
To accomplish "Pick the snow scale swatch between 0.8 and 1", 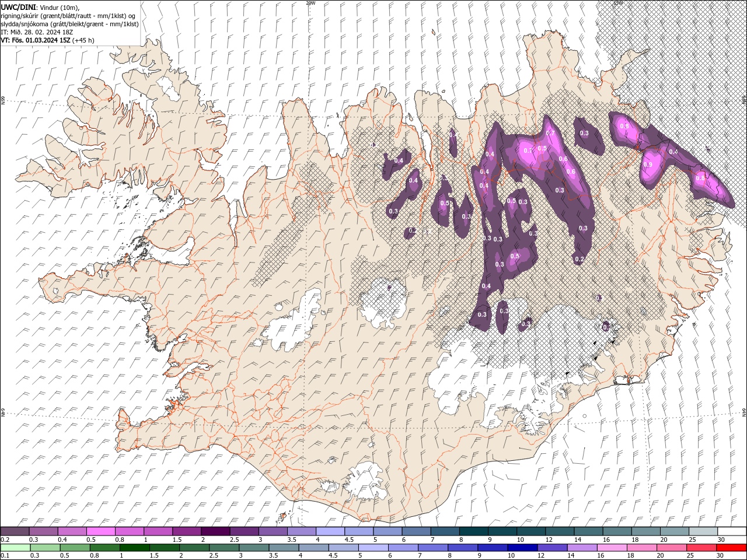I will pos(129,531).
